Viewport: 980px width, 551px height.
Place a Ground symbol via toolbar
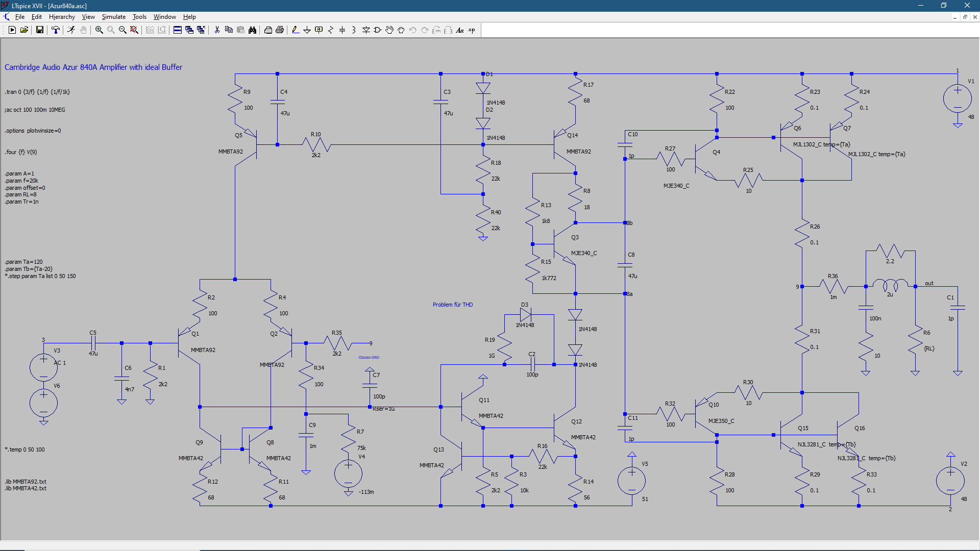(x=307, y=30)
